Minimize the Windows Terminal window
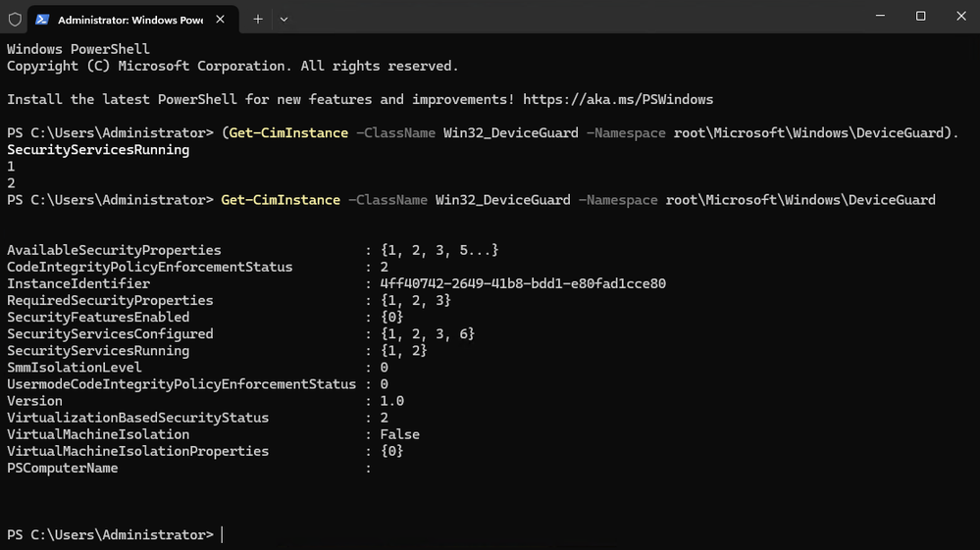The image size is (980, 550). 875,17
